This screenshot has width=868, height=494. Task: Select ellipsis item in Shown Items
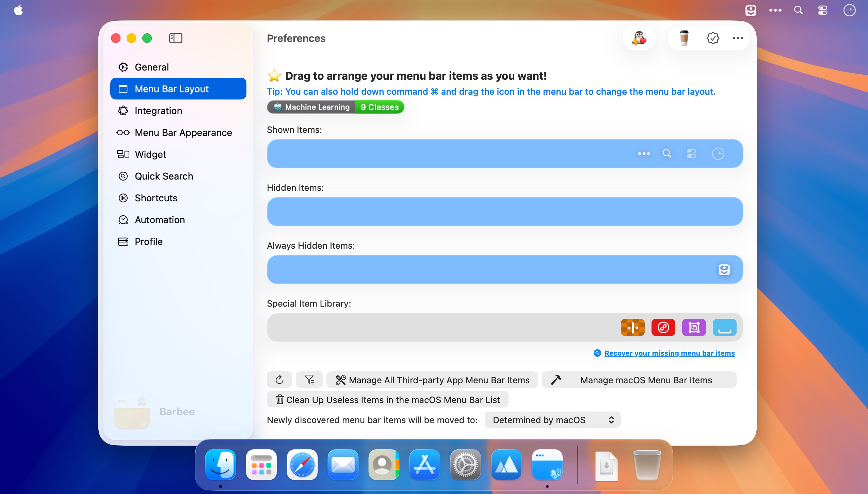644,154
